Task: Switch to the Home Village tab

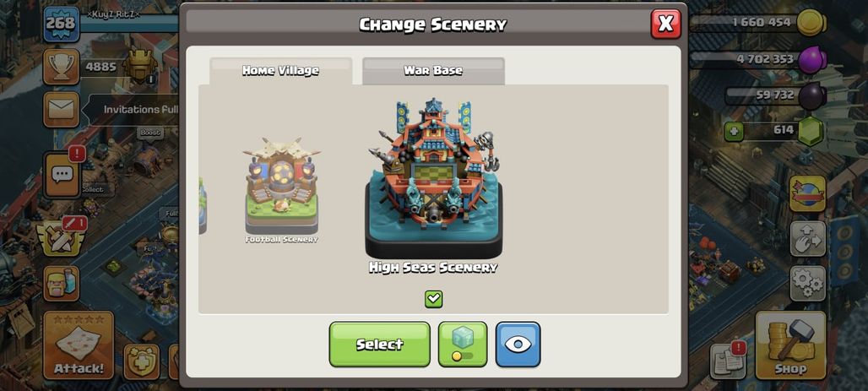Action: tap(280, 71)
